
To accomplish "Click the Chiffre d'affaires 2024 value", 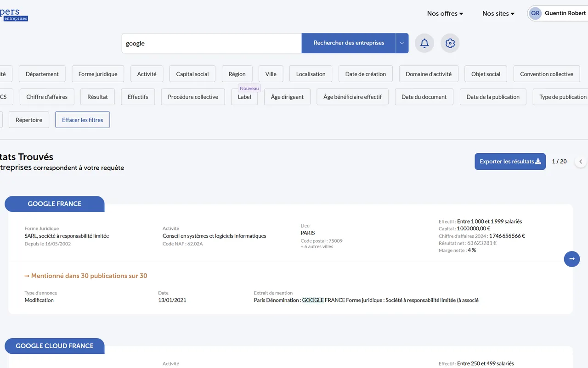I will pyautogui.click(x=507, y=236).
